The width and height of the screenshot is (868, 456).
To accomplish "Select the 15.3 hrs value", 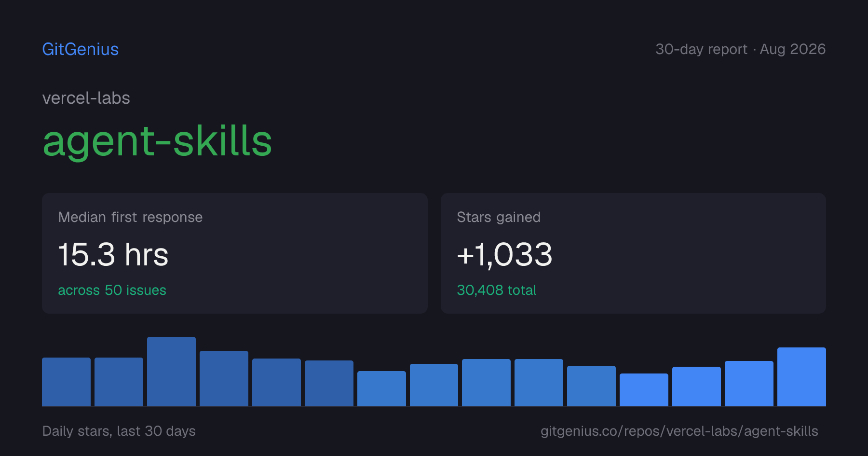I will (x=113, y=254).
